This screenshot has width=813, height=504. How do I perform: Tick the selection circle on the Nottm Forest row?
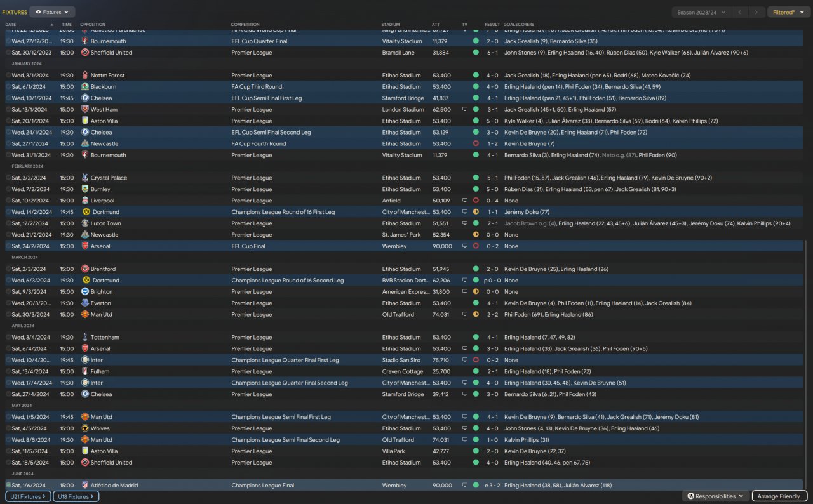coord(8,76)
